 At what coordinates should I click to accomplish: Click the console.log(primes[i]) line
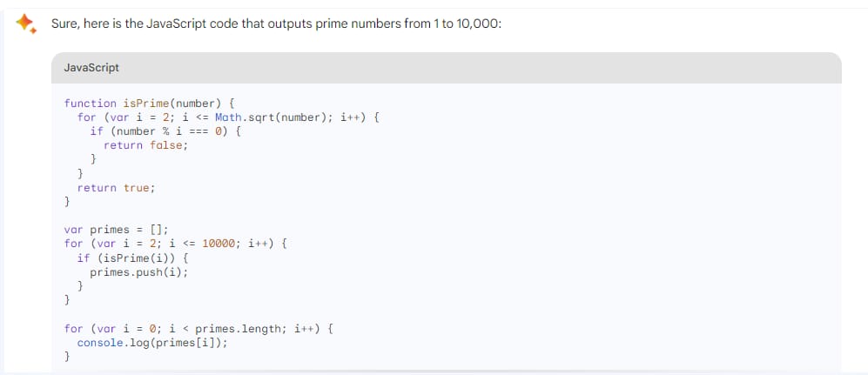click(152, 343)
